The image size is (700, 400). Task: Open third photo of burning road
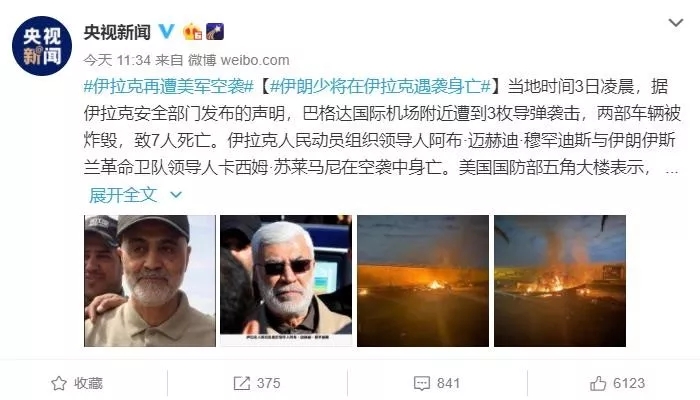(423, 281)
